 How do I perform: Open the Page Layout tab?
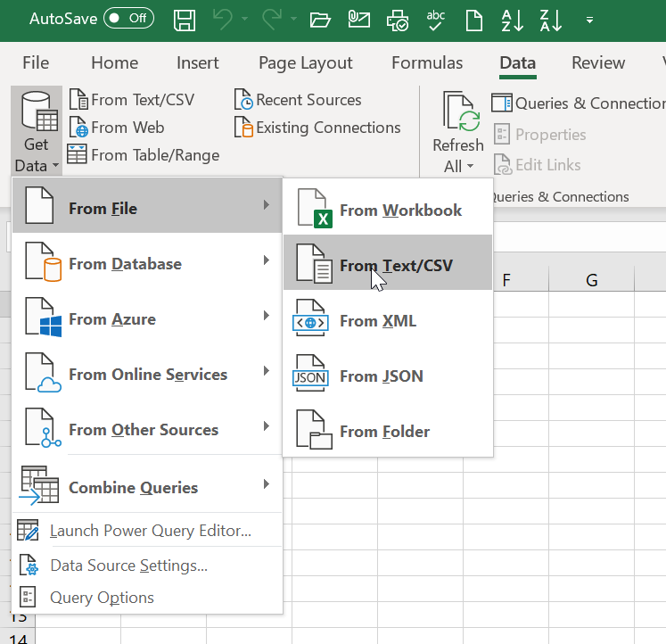tap(305, 62)
